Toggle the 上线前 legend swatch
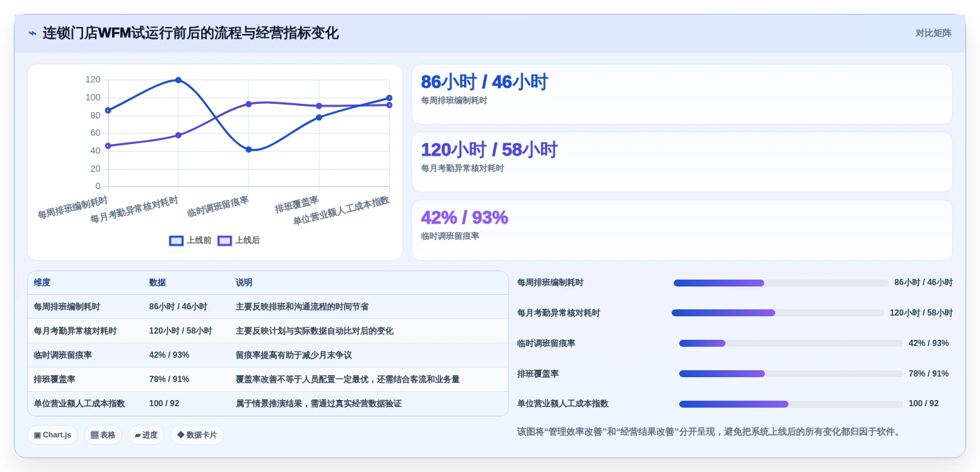980x472 pixels. tap(176, 241)
